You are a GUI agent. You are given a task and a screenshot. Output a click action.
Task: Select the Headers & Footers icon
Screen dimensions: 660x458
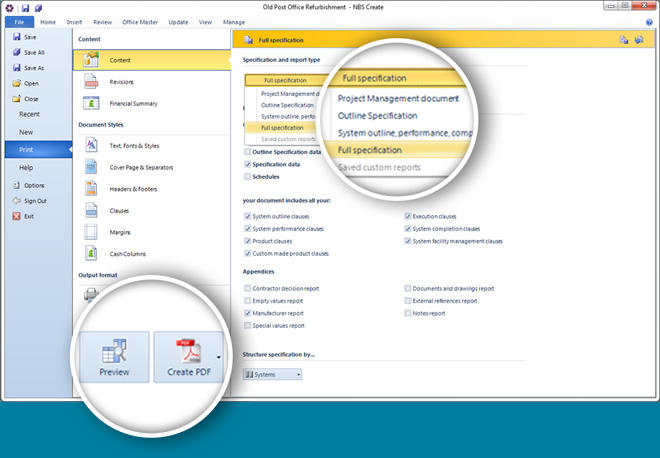92,189
